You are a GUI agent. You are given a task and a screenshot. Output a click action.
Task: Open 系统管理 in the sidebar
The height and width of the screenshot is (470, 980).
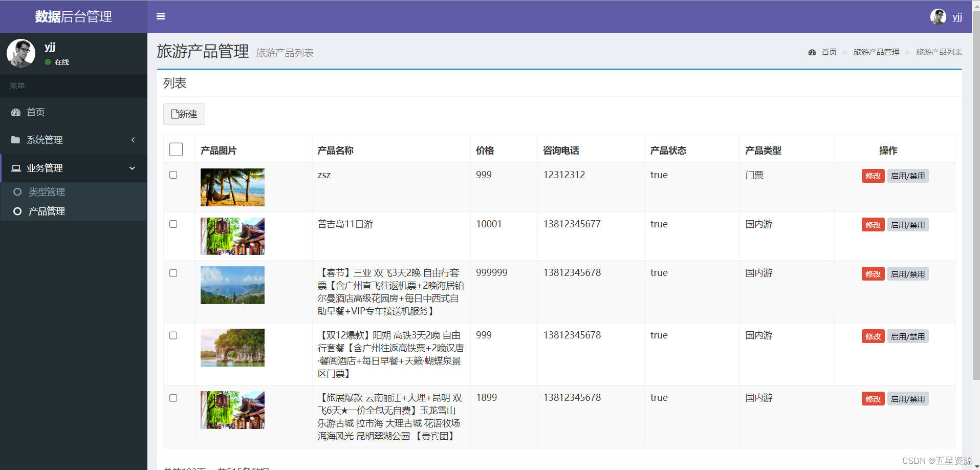[74, 140]
